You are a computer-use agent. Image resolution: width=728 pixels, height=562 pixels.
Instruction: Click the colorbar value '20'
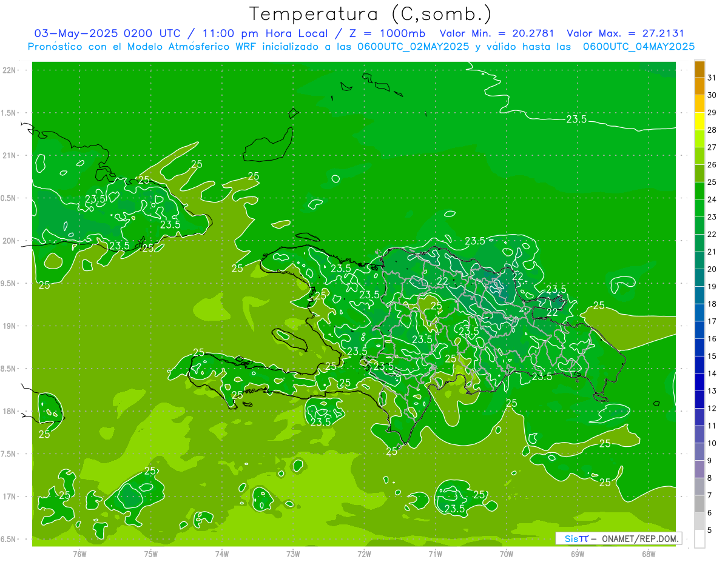(x=712, y=269)
